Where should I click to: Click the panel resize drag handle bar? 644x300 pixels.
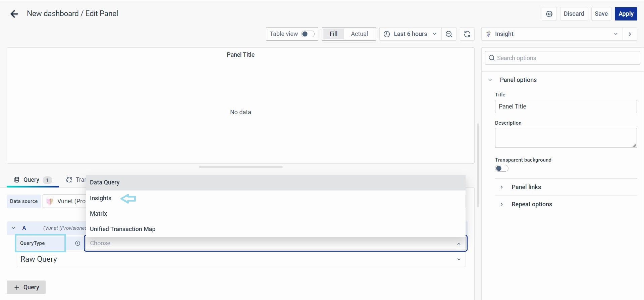click(240, 167)
